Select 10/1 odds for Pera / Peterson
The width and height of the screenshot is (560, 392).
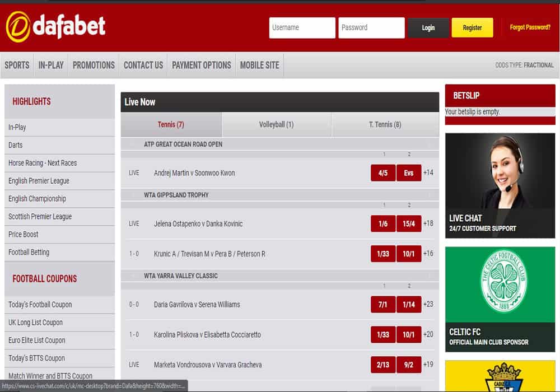(409, 254)
